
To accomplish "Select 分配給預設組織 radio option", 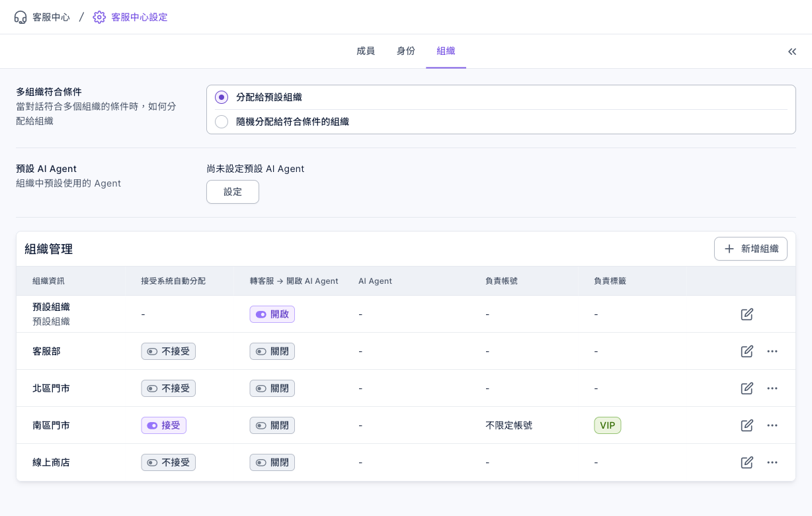I will pos(222,97).
